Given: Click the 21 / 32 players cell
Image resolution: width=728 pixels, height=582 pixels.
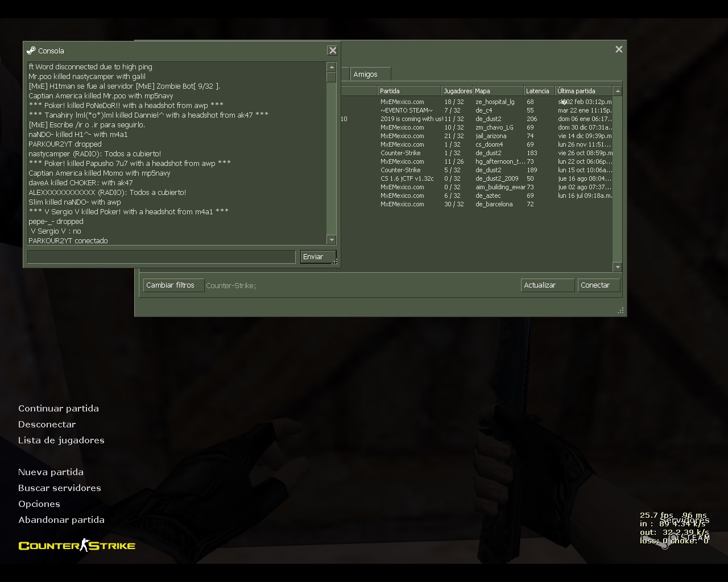Looking at the screenshot, I should [454, 136].
